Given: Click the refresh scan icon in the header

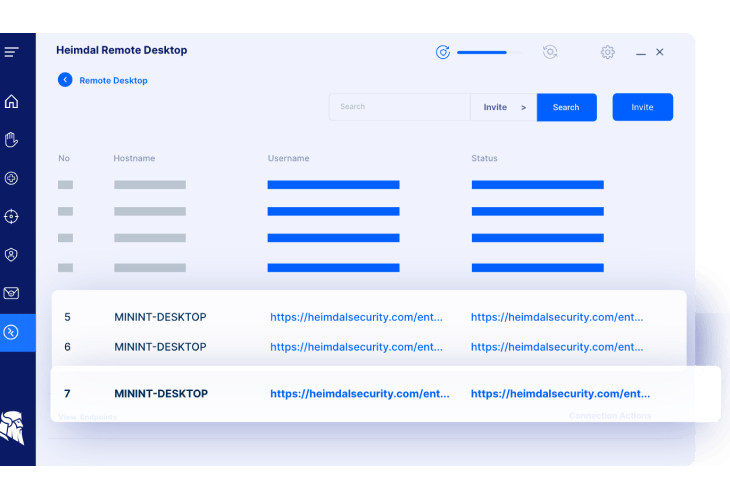Looking at the screenshot, I should point(443,52).
